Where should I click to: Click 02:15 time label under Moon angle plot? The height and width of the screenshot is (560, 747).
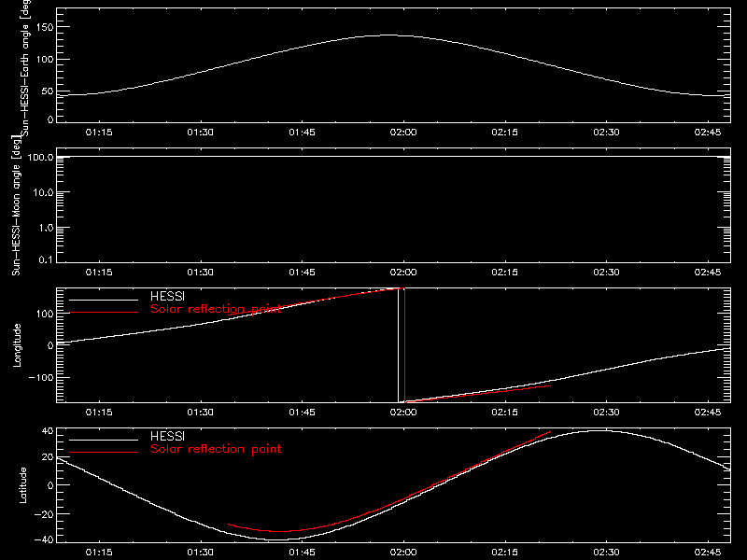(505, 273)
